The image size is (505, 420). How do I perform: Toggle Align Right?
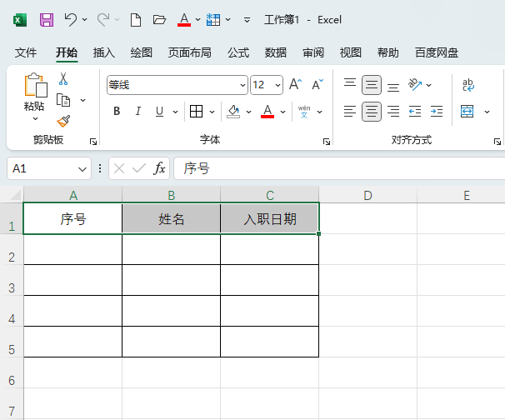pos(393,112)
